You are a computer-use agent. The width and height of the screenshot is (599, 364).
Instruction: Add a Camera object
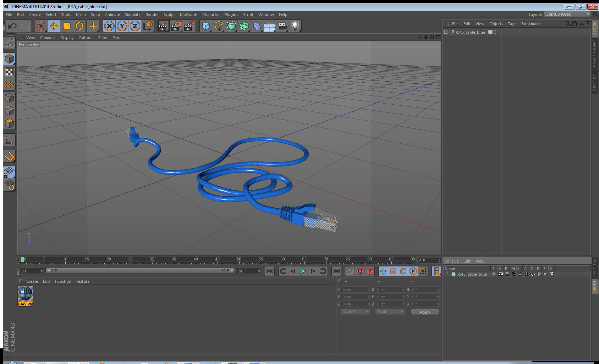pos(282,26)
